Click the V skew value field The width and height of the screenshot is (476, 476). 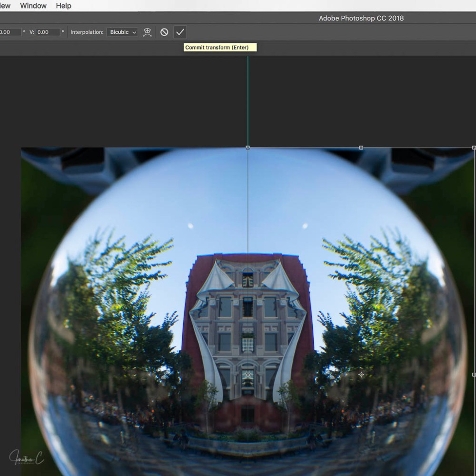[48, 32]
